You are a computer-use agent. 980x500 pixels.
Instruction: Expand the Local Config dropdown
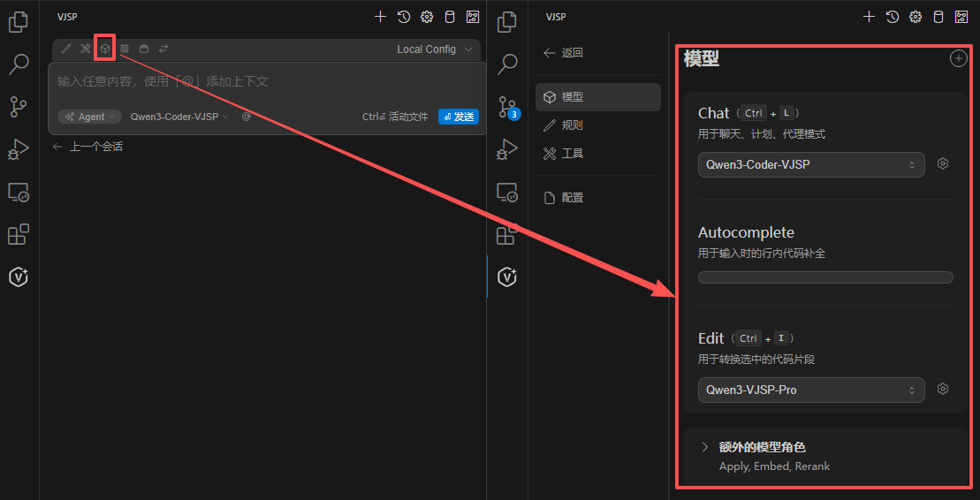click(435, 49)
